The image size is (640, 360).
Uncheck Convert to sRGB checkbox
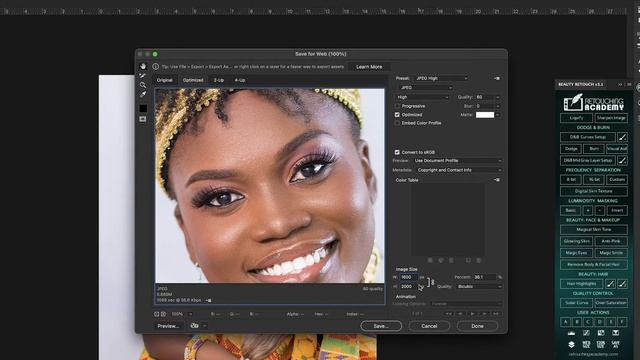point(397,152)
